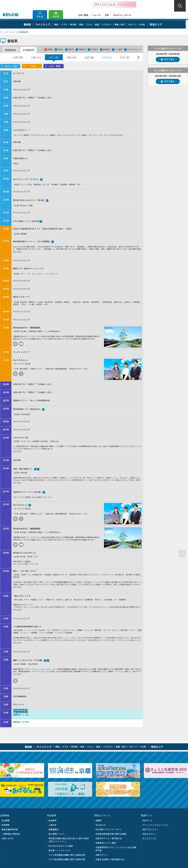Open 番組表 in top navigation
This screenshot has height=868, width=188.
[x=27, y=25]
